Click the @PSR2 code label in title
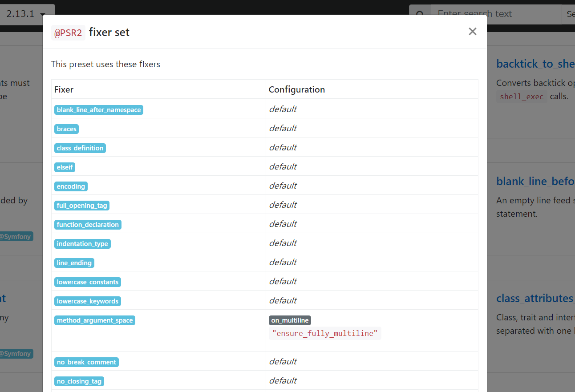Image resolution: width=575 pixels, height=392 pixels. (x=68, y=32)
